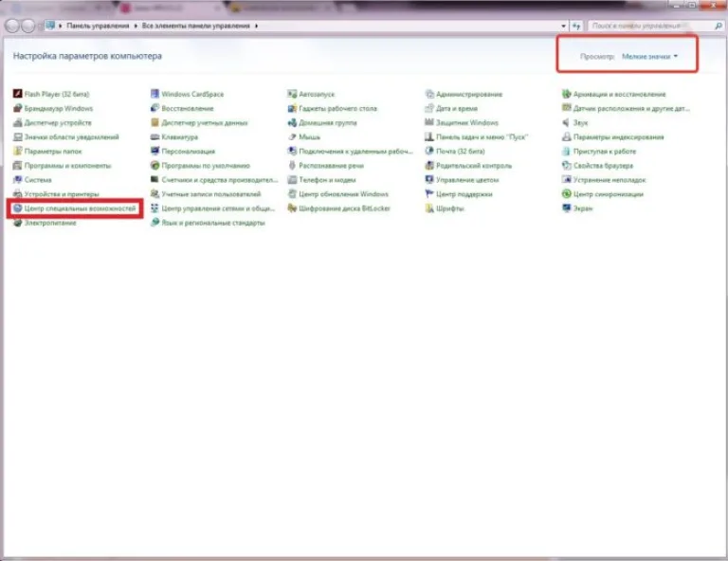Click the Брандмауэр Windows icon
This screenshot has height=561, width=728.
click(17, 108)
